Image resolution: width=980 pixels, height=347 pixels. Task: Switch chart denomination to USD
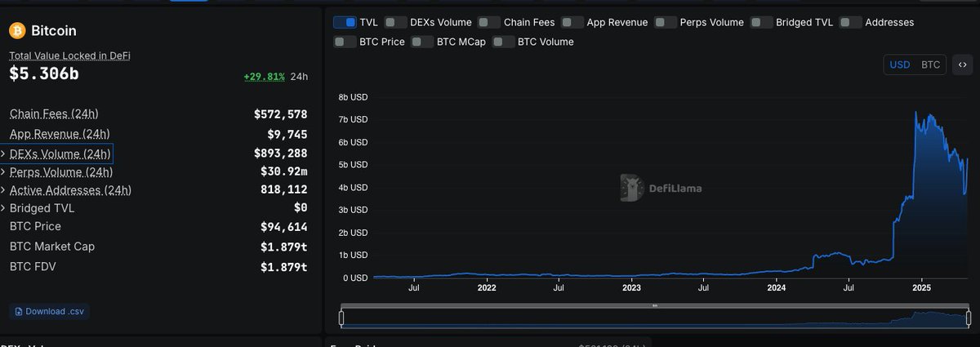900,65
